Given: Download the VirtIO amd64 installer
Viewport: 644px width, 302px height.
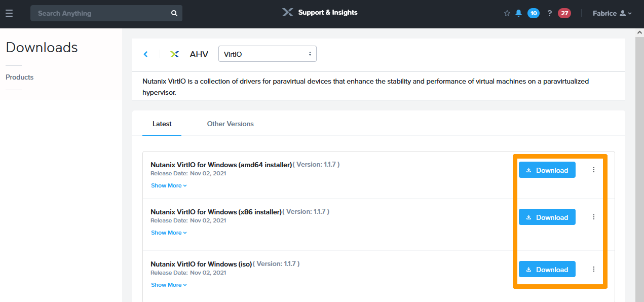Looking at the screenshot, I should pos(547,170).
